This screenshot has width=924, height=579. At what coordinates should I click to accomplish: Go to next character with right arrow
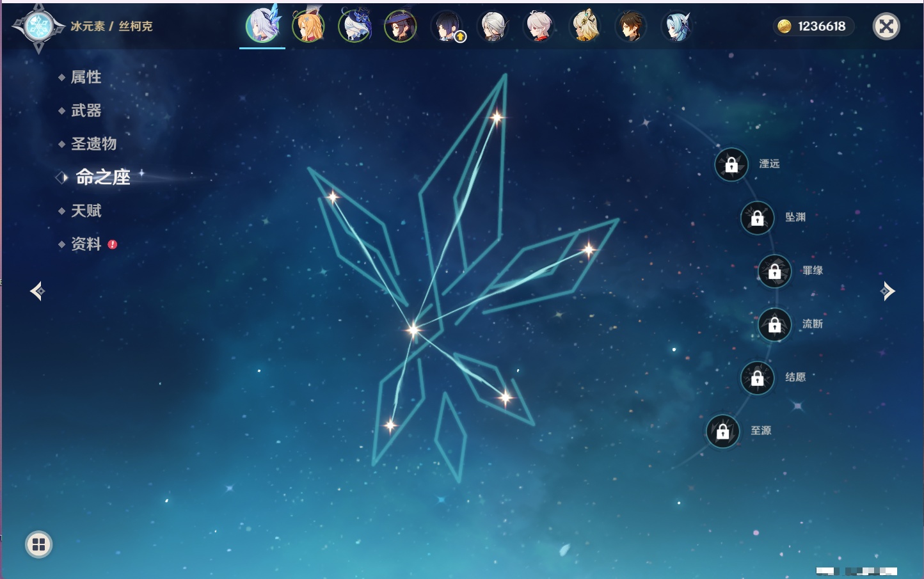888,291
